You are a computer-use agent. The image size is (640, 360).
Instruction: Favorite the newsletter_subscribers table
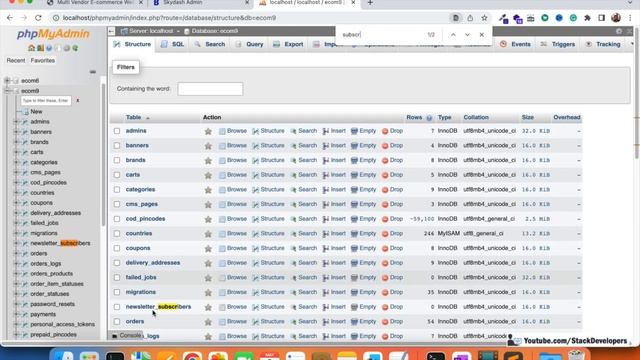[208, 307]
